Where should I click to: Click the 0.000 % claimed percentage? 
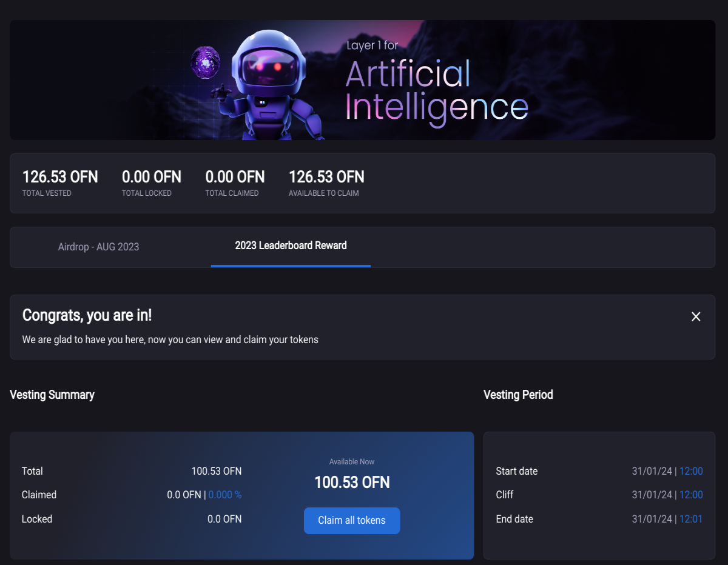(x=225, y=495)
